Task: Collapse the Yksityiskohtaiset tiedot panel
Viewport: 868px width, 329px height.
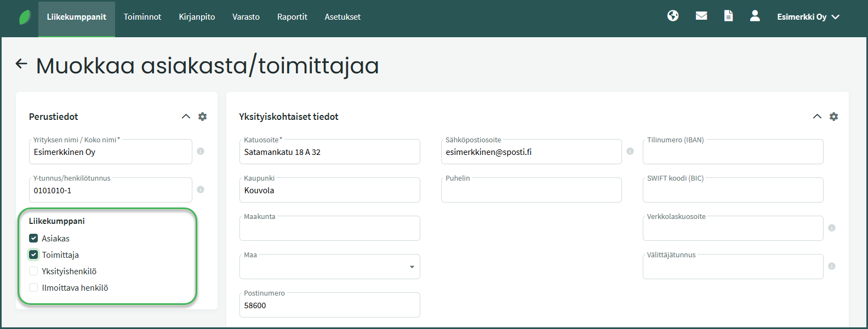Action: click(x=817, y=117)
